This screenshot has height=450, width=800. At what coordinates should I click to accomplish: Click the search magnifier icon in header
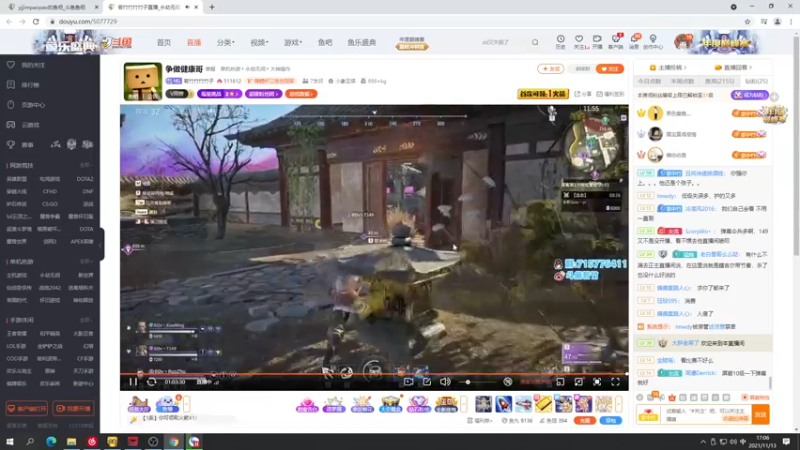535,42
